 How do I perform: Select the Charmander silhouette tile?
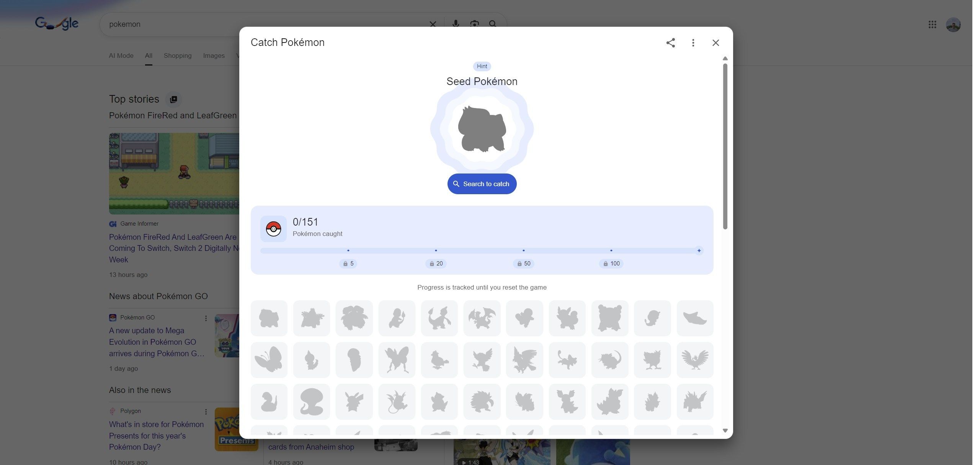397,318
